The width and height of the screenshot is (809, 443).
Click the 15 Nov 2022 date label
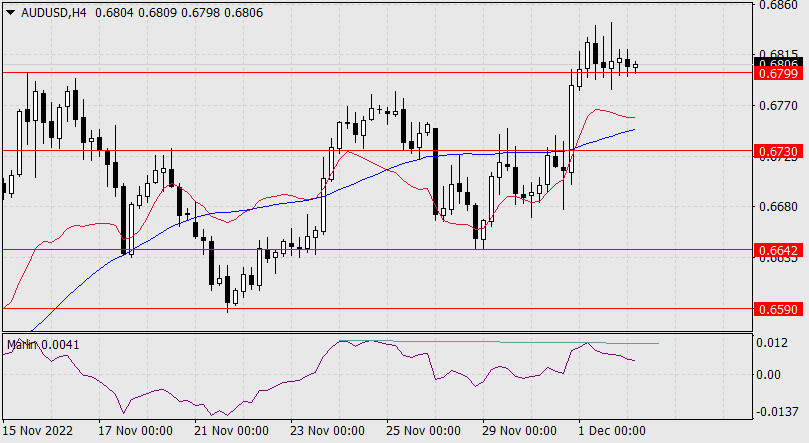(40, 431)
